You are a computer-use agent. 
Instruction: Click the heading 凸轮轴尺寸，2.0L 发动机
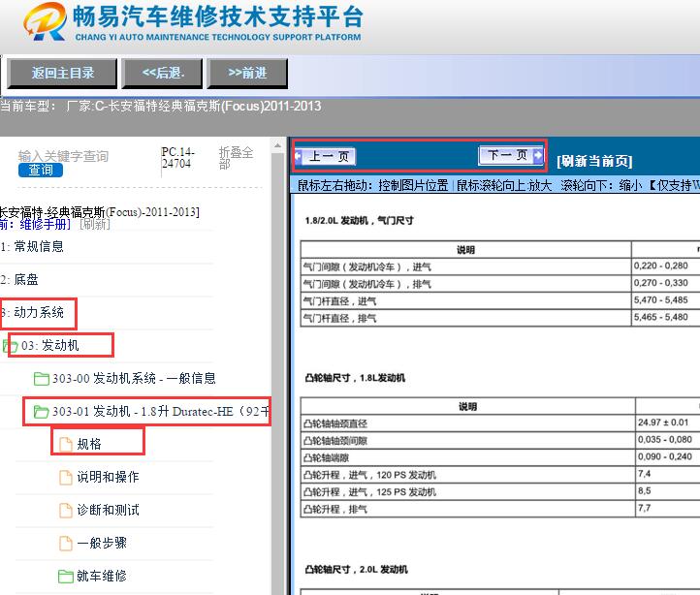356,569
